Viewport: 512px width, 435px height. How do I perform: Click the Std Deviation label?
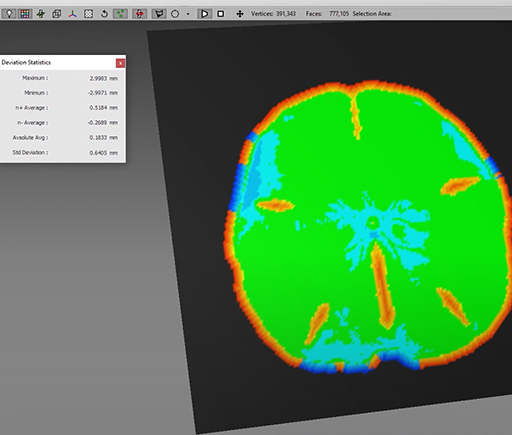click(x=30, y=152)
